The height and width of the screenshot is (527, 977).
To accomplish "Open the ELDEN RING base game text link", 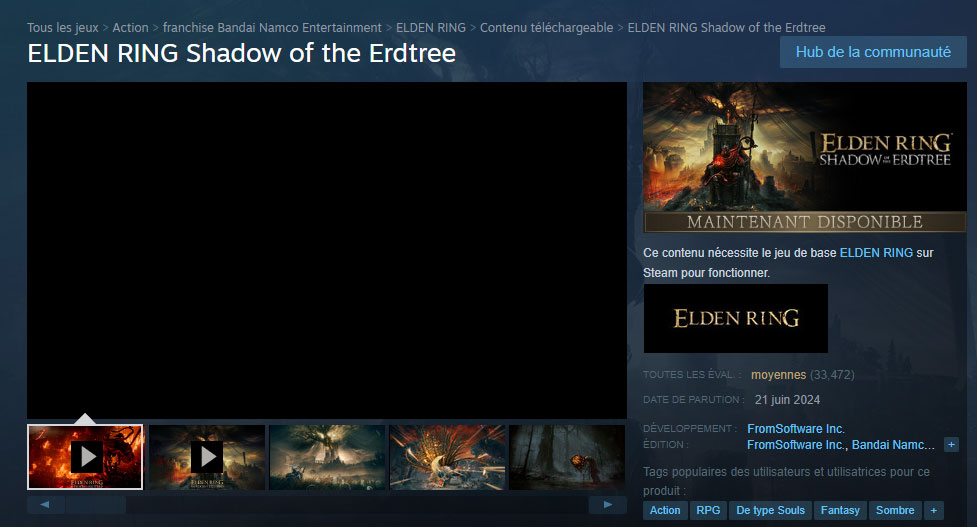I will pos(876,253).
